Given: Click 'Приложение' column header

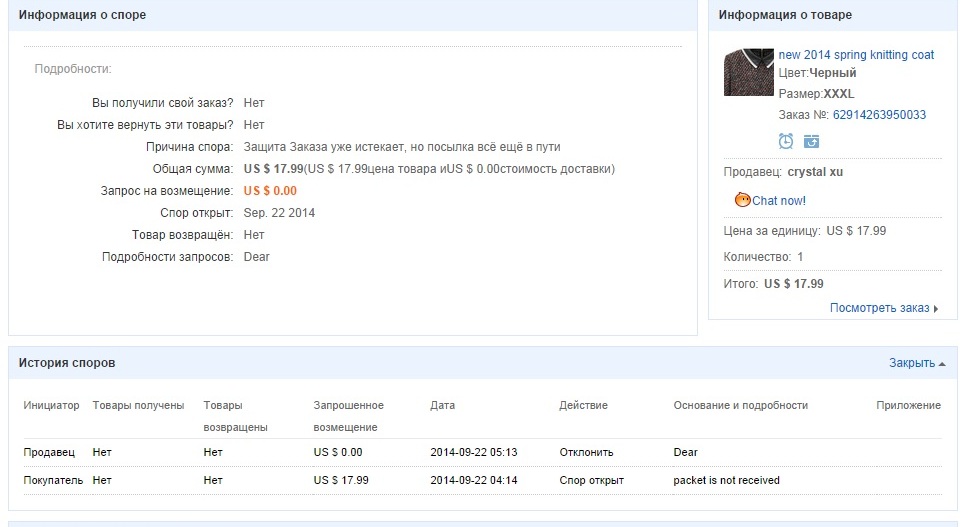Looking at the screenshot, I should (908, 406).
